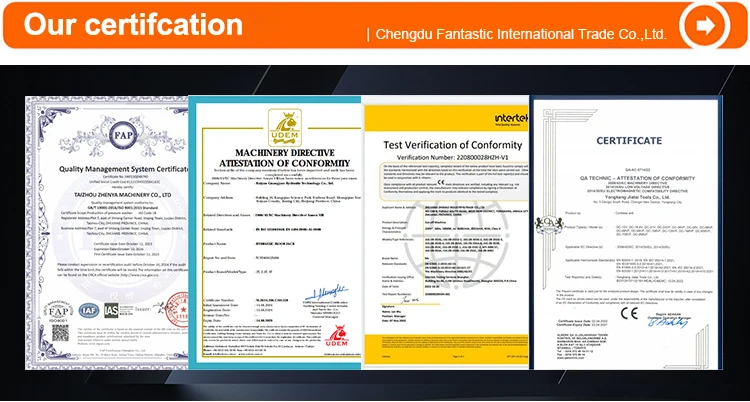Click 'Test Verification of Conformity' heading
Screen dimensions: 750x402
point(453,145)
